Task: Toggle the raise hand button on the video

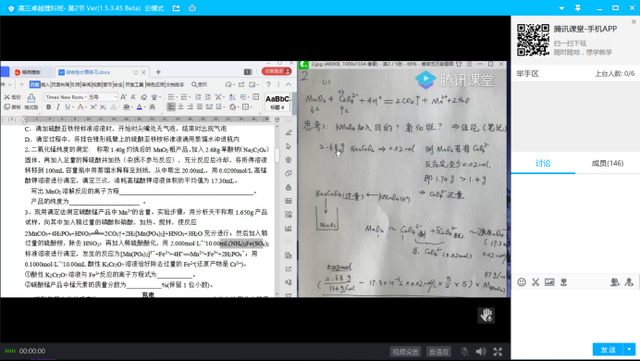Action: (x=486, y=315)
